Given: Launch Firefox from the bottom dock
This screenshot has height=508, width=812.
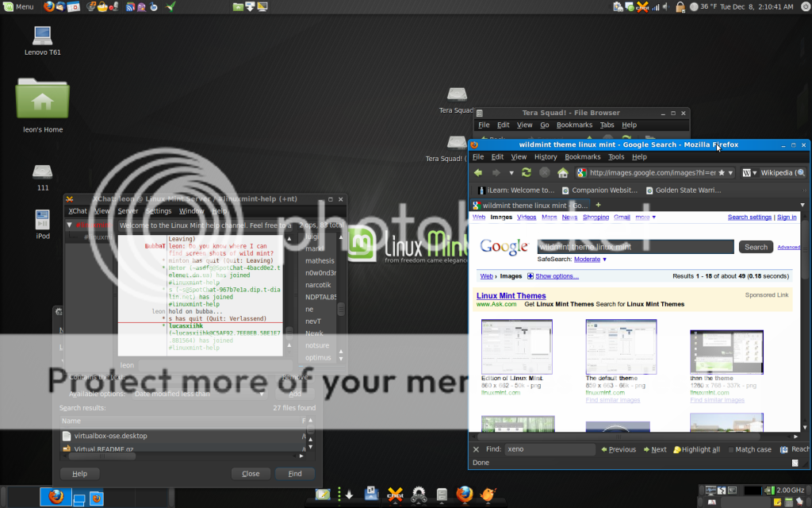Looking at the screenshot, I should coord(464,494).
